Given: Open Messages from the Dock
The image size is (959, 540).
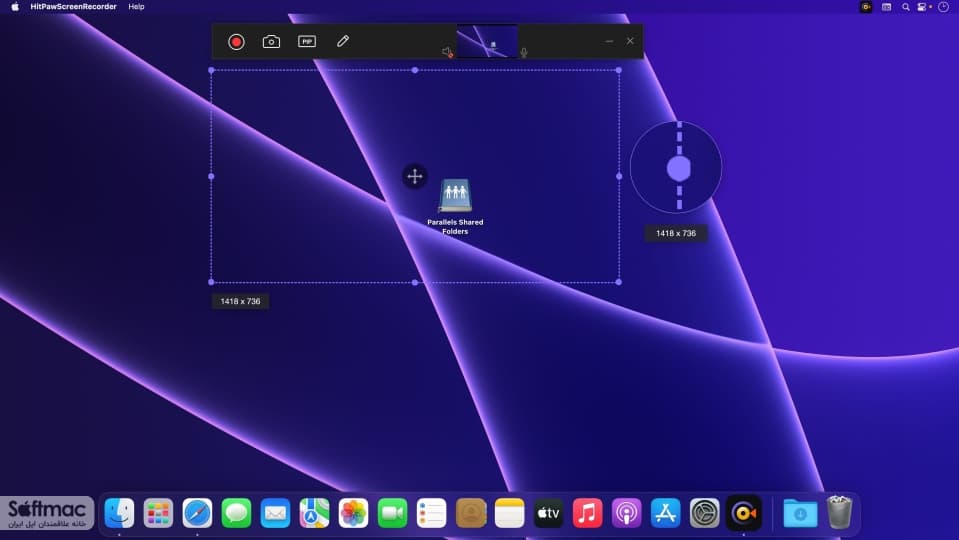Looking at the screenshot, I should click(236, 512).
